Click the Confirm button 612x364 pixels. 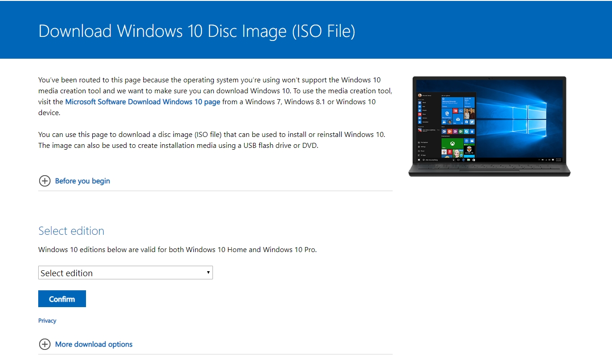point(62,299)
